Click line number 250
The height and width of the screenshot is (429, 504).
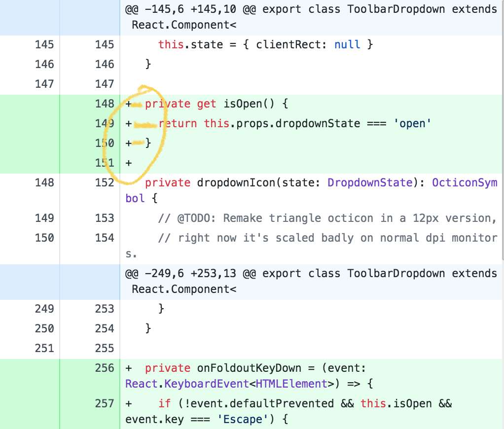pyautogui.click(x=44, y=328)
